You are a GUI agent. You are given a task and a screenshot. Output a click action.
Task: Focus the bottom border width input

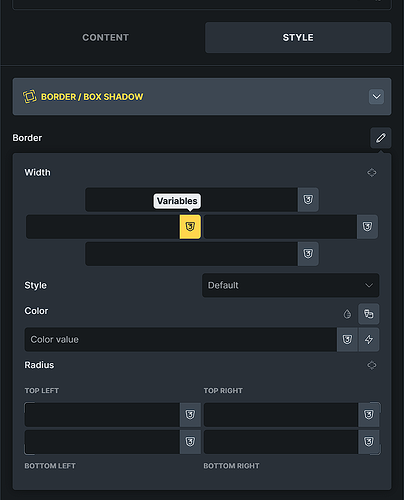click(x=191, y=254)
